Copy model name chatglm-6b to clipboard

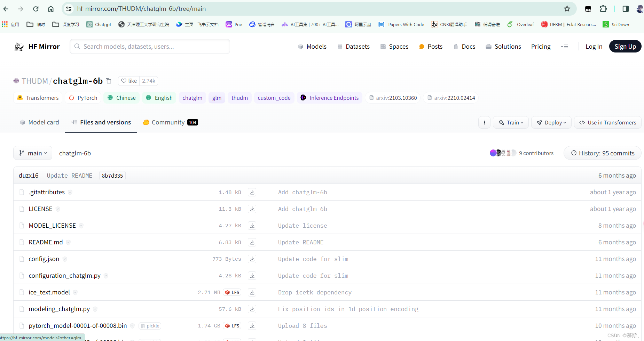coord(109,81)
